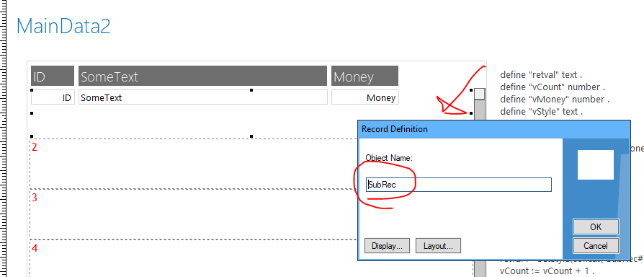Click the Object Name label
Viewport: 644px width, 277px height.
coord(389,158)
